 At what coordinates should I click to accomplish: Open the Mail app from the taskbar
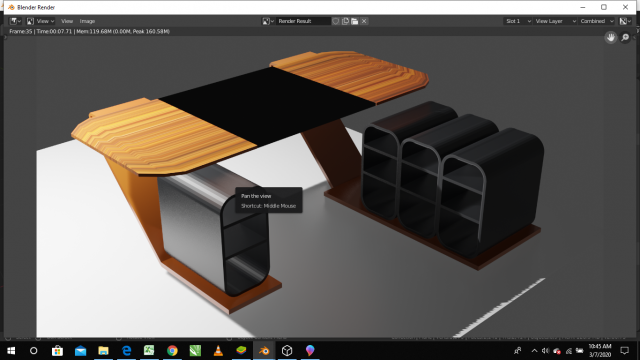80,351
